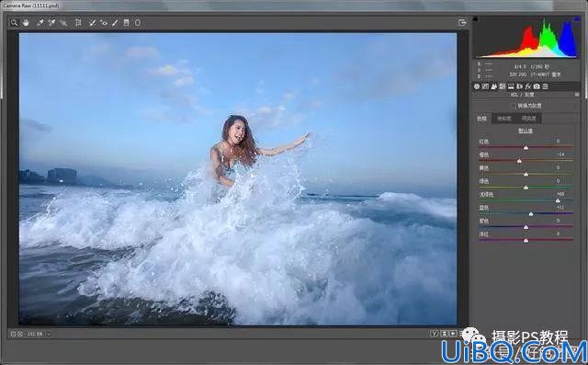
Task: Toggle the Convert to Grayscale checkbox
Action: coord(513,106)
